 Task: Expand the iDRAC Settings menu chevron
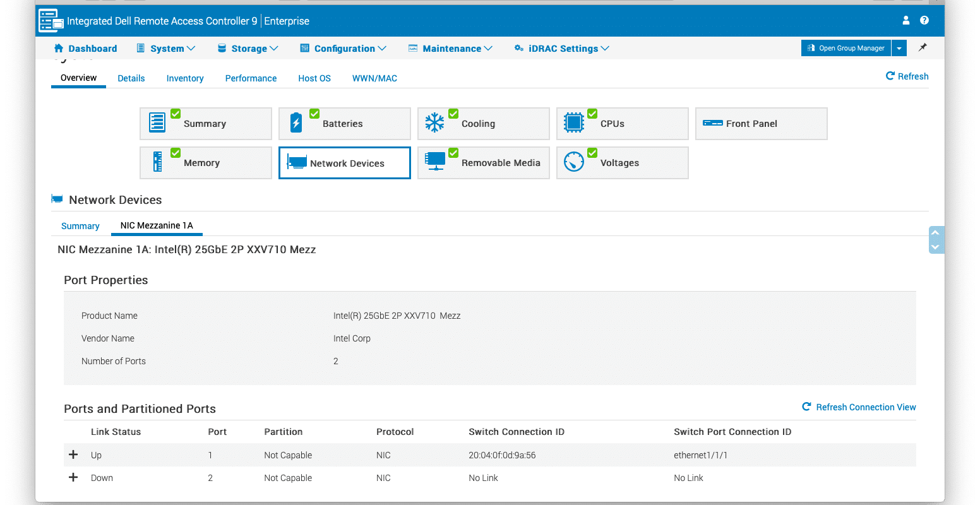[605, 48]
